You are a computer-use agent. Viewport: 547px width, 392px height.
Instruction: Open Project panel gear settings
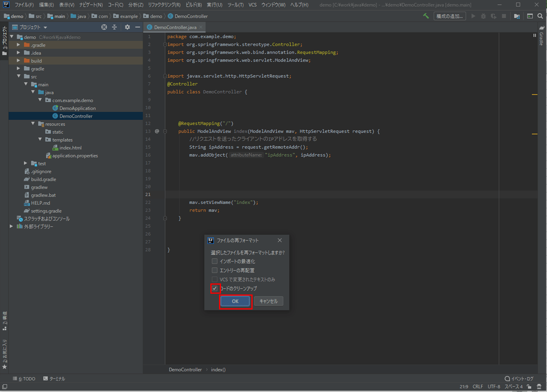pyautogui.click(x=127, y=27)
